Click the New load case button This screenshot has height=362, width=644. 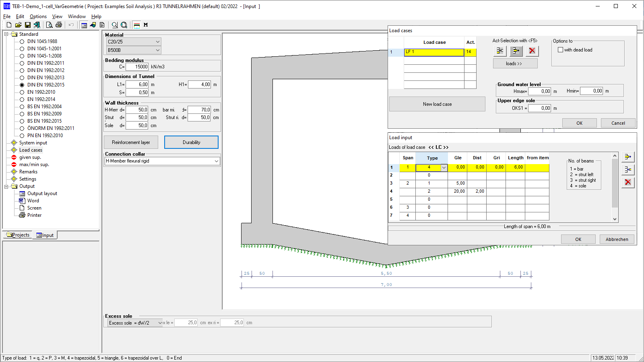437,104
